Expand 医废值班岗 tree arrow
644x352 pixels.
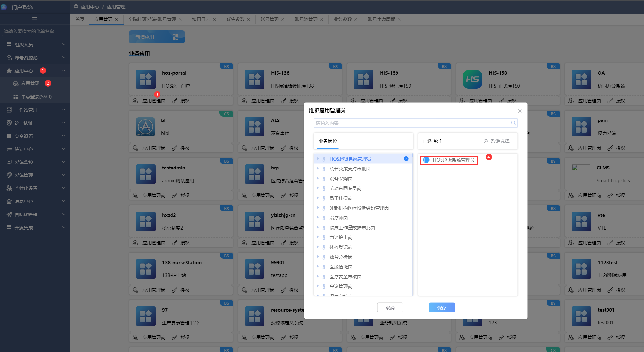click(x=318, y=266)
